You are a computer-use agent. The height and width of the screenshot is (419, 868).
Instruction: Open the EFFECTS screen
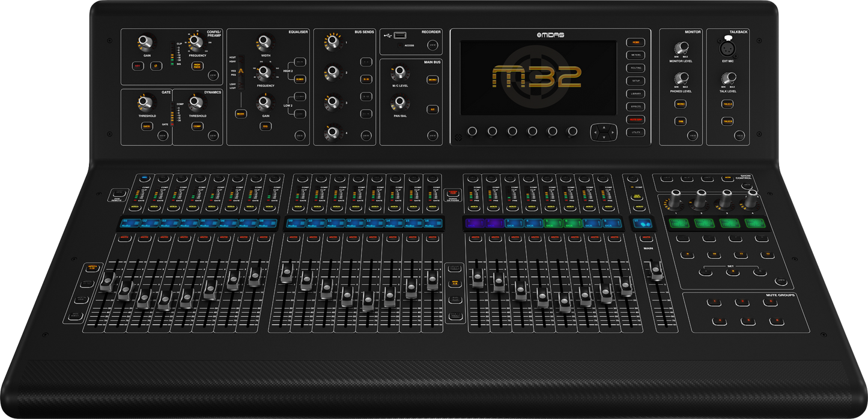click(636, 106)
